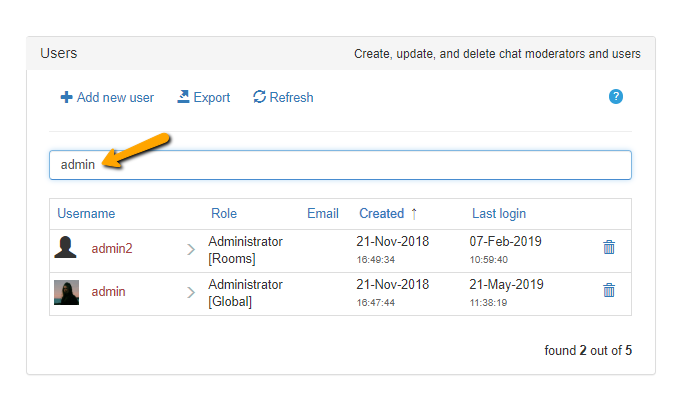The image size is (676, 415).
Task: Expand the admin2 row chevron
Action: click(x=191, y=249)
